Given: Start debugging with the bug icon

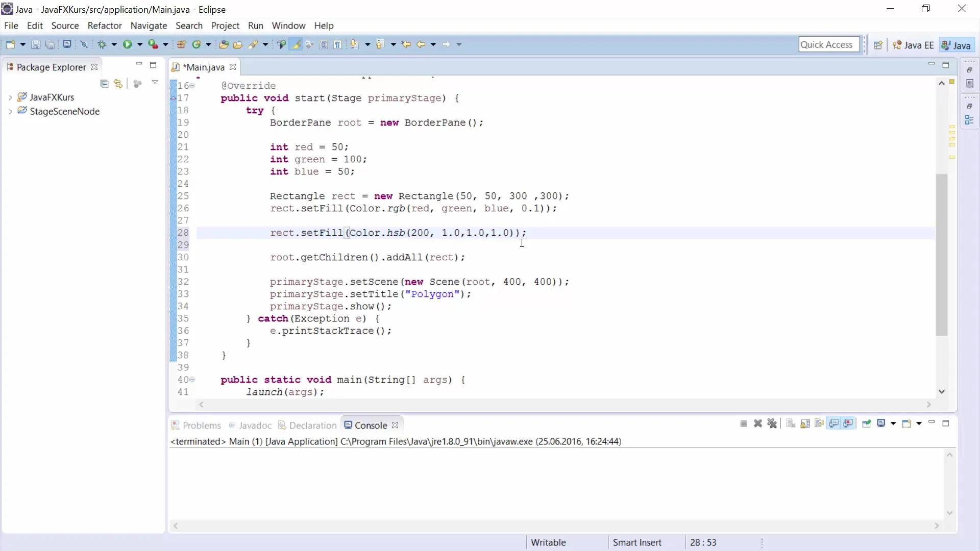Looking at the screenshot, I should pos(102,44).
